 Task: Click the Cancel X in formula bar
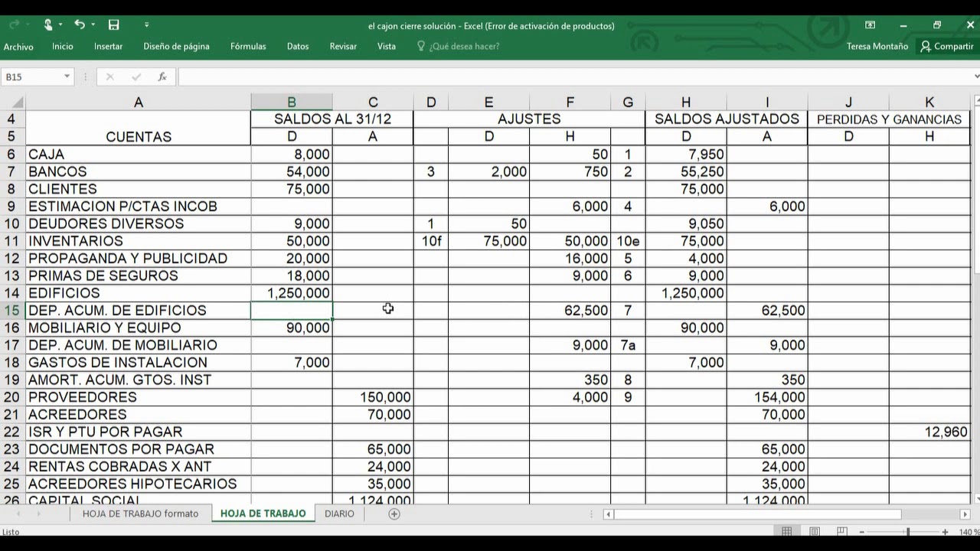[109, 77]
